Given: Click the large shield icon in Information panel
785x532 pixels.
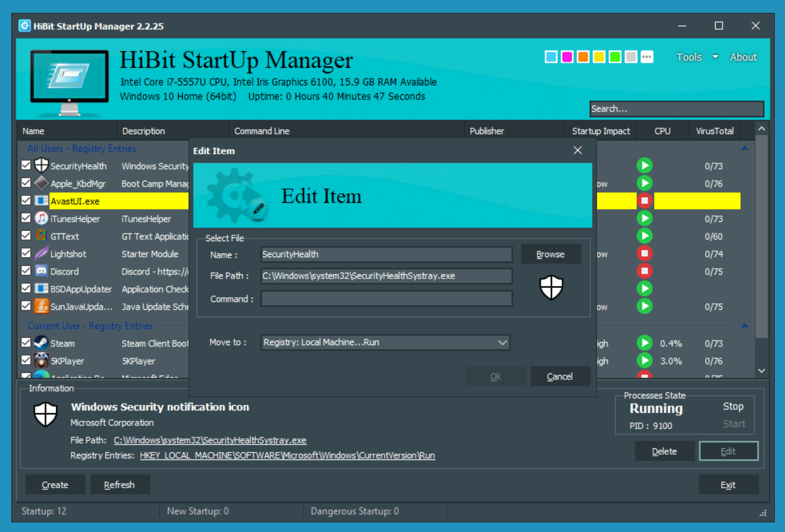Looking at the screenshot, I should pos(45,414).
